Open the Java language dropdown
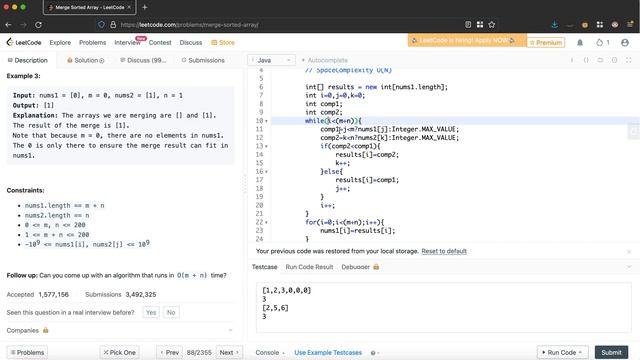This screenshot has width=640, height=360. 271,60
